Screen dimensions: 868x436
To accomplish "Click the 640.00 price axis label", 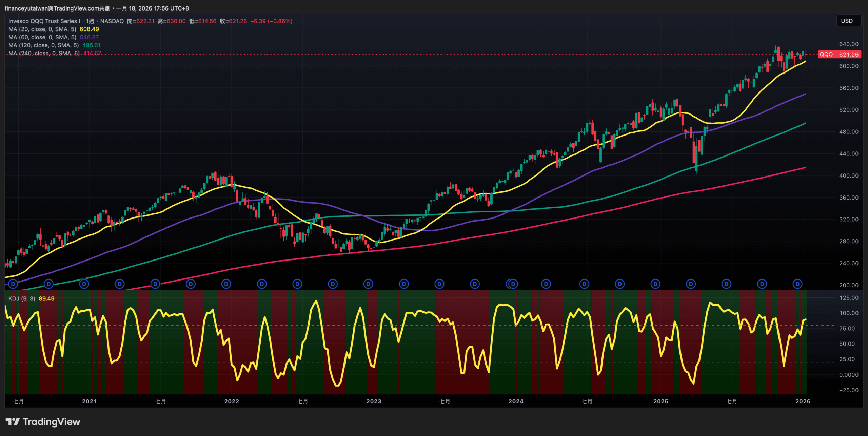I will 848,44.
